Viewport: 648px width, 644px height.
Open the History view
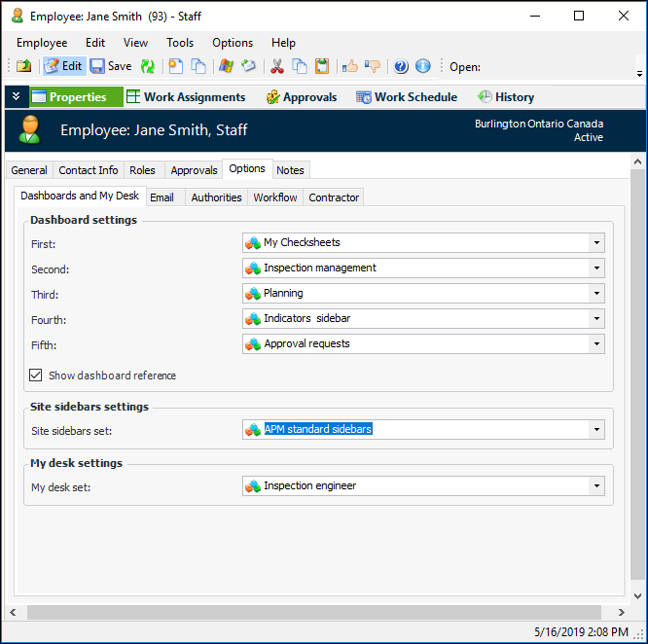coord(506,97)
